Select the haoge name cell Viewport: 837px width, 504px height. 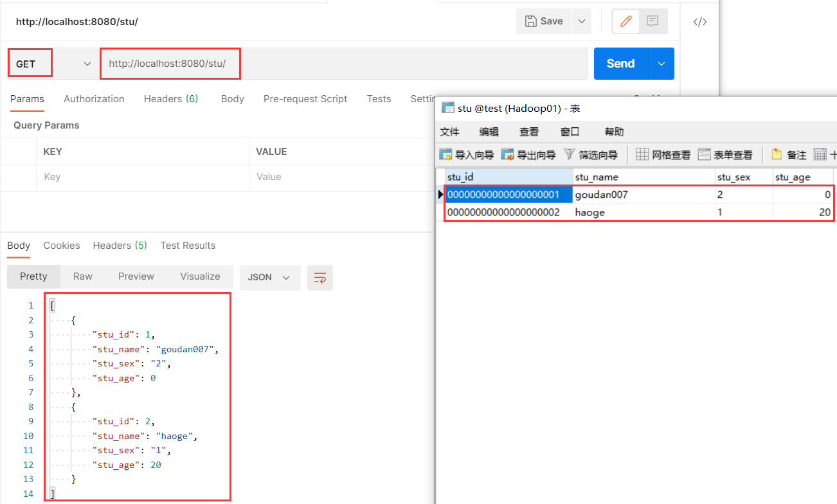coord(643,212)
